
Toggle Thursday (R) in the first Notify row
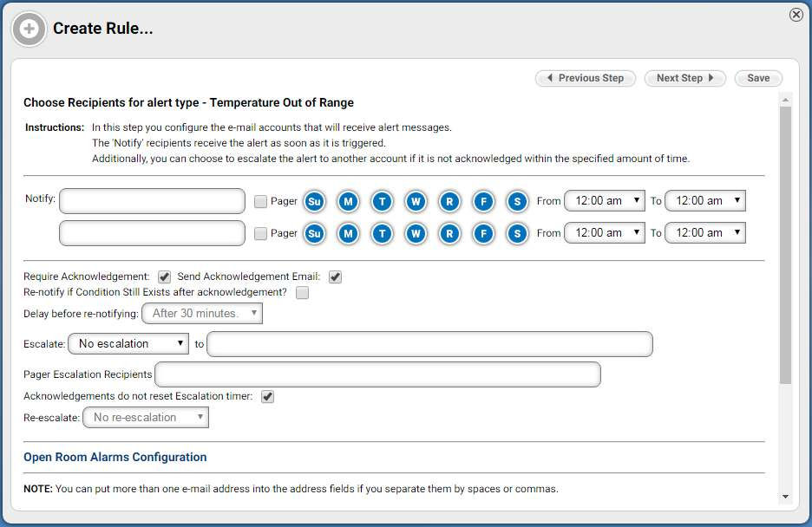point(449,201)
